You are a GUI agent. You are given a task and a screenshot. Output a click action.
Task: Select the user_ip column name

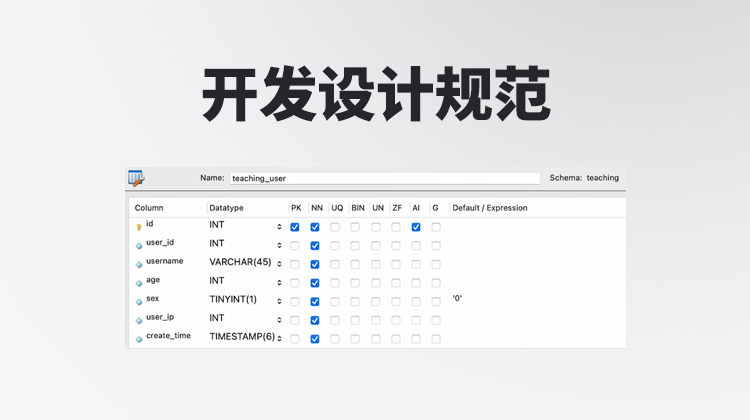click(160, 317)
